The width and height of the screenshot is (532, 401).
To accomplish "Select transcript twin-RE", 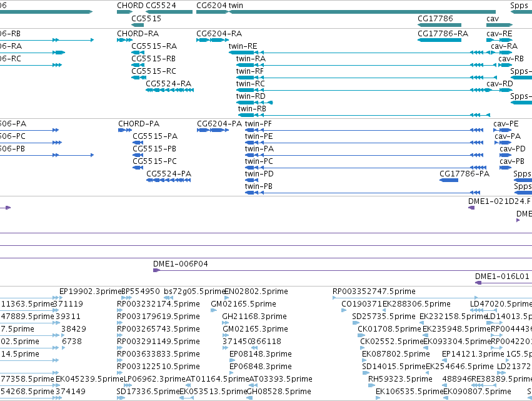I will coord(243,46).
